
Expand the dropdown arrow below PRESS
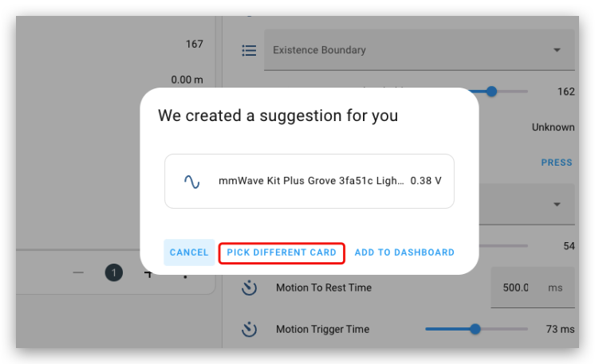(x=557, y=204)
